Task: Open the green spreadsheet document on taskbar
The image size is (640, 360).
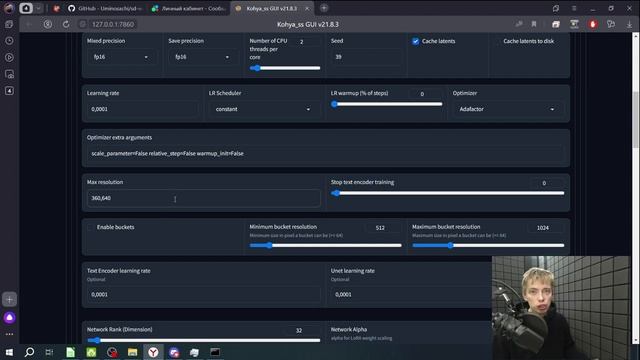Action: tap(70, 352)
